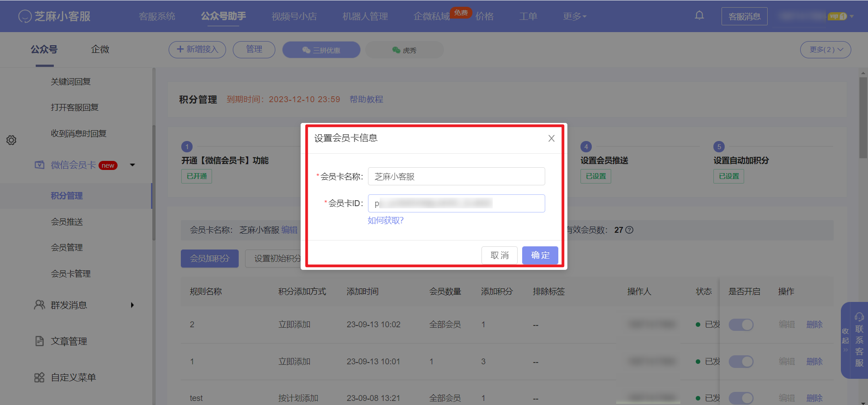Viewport: 868px width, 405px height.
Task: Click the 确定 button in dialog
Action: [540, 255]
